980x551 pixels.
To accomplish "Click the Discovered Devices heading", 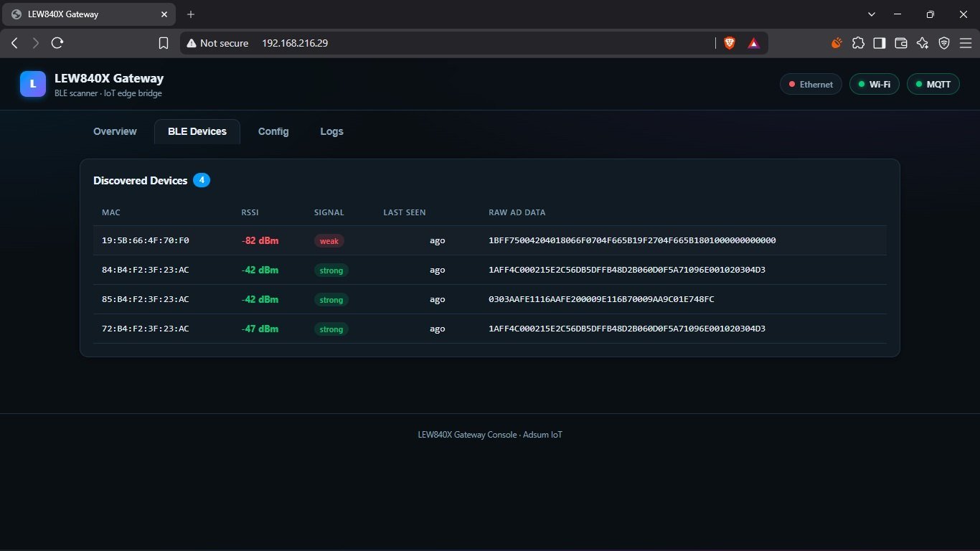I will coord(140,181).
